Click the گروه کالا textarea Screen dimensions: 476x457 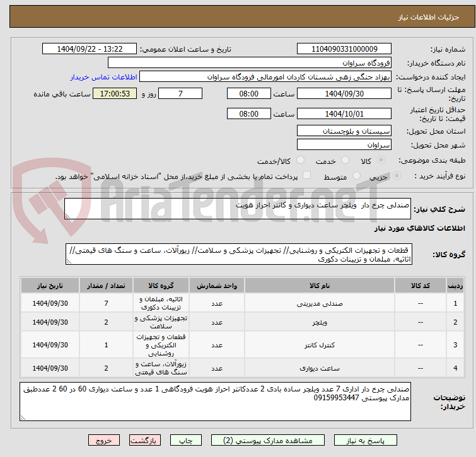pyautogui.click(x=238, y=254)
